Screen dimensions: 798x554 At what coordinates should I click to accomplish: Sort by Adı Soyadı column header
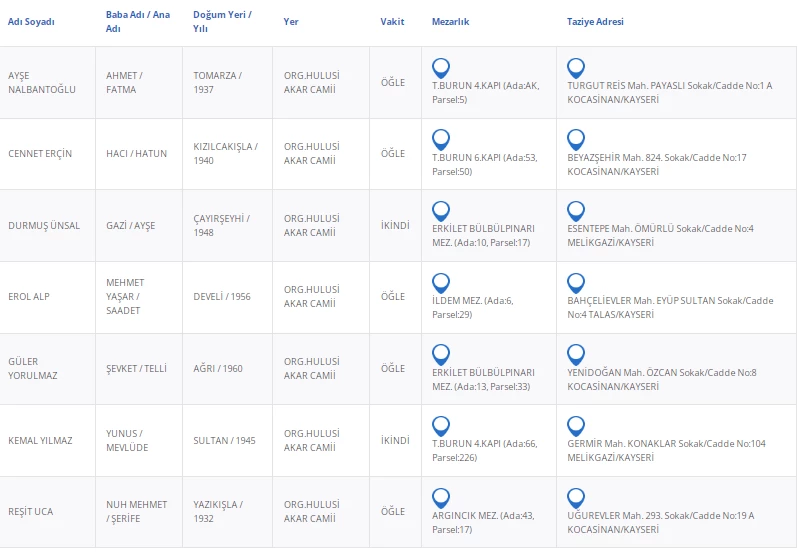pyautogui.click(x=32, y=22)
